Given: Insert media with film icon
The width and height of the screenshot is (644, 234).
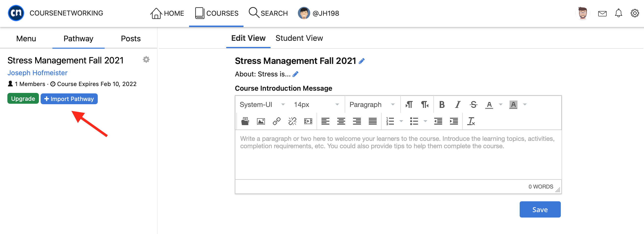Looking at the screenshot, I should 308,121.
